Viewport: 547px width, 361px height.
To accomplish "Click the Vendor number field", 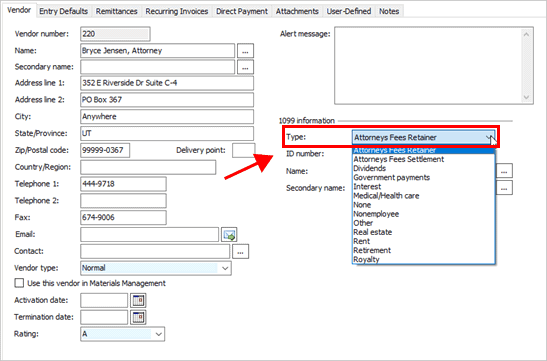I will (x=115, y=34).
